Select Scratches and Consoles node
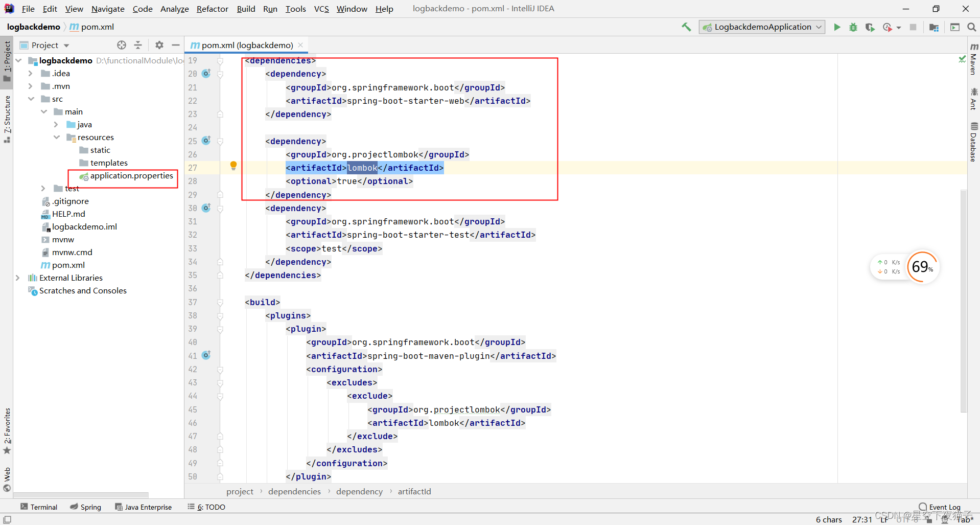980x525 pixels. pyautogui.click(x=77, y=290)
